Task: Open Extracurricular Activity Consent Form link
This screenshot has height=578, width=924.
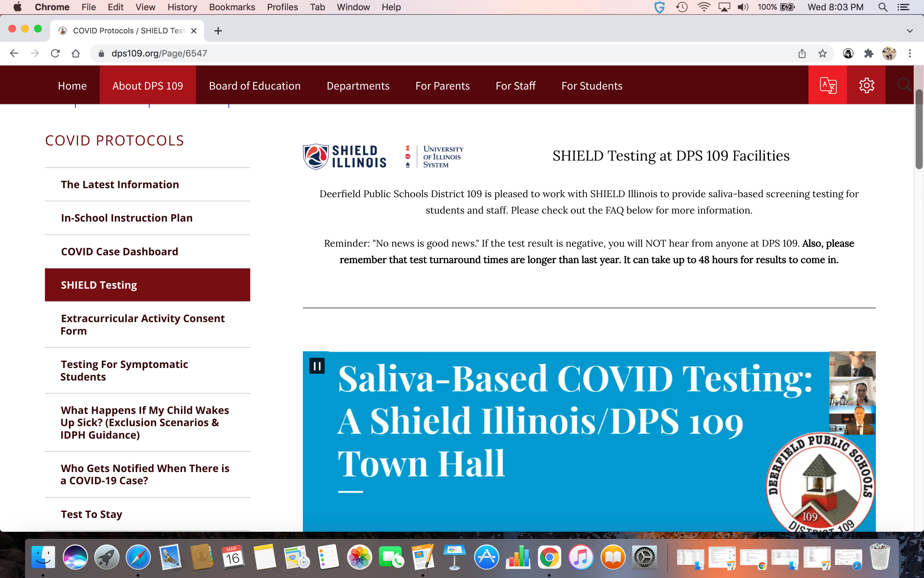Action: tap(147, 325)
